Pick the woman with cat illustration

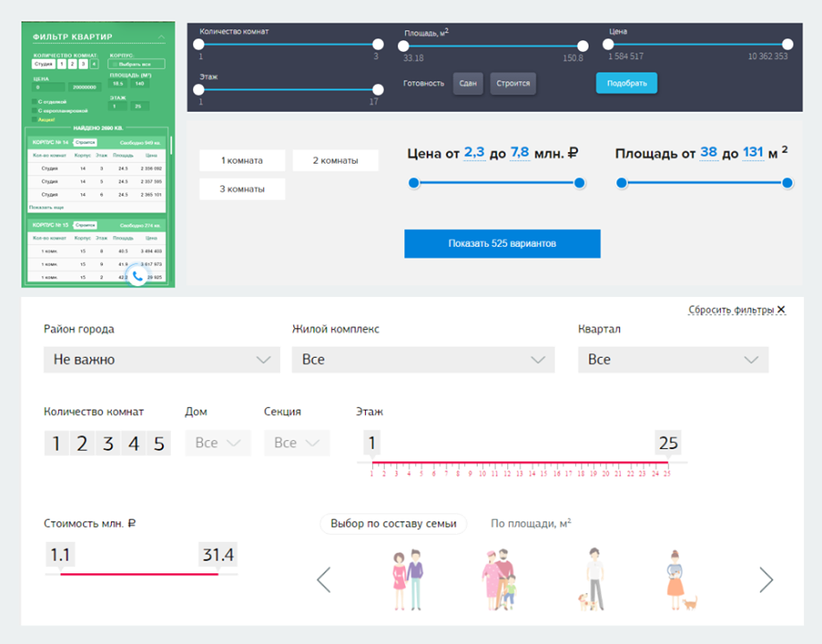(681, 580)
